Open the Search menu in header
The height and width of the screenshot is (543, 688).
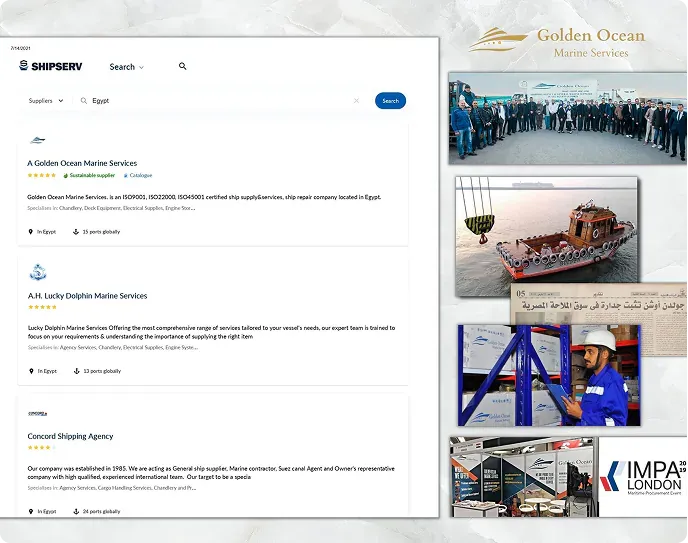tap(126, 67)
